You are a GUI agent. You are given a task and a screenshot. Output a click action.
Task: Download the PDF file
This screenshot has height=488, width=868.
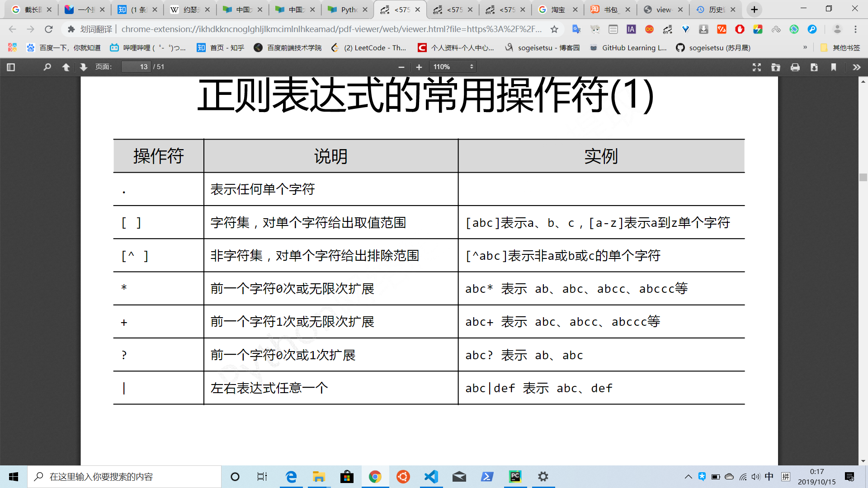point(814,67)
